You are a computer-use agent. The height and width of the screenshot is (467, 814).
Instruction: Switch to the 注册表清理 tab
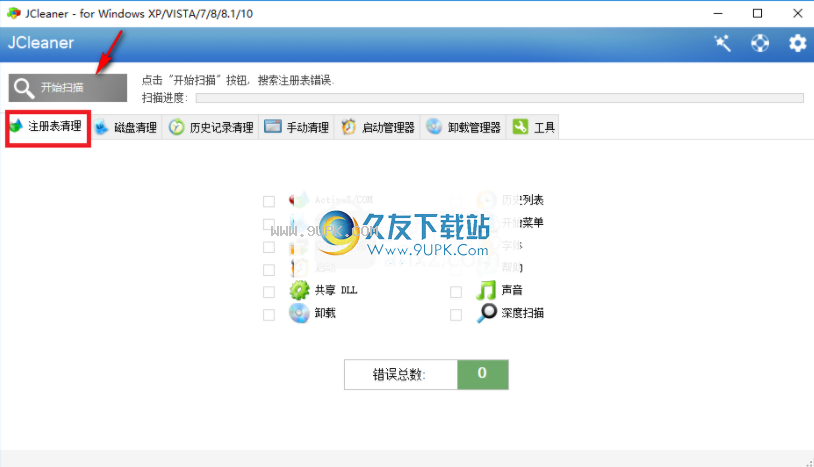point(48,126)
